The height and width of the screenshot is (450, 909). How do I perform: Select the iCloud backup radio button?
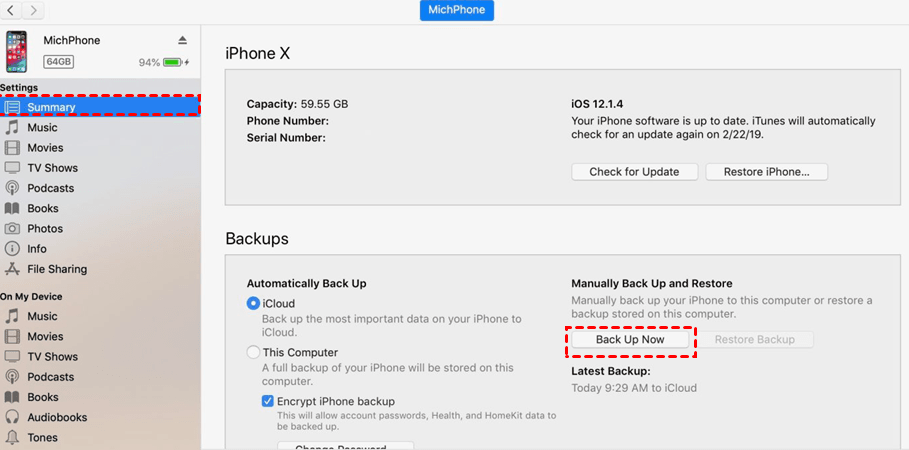253,304
